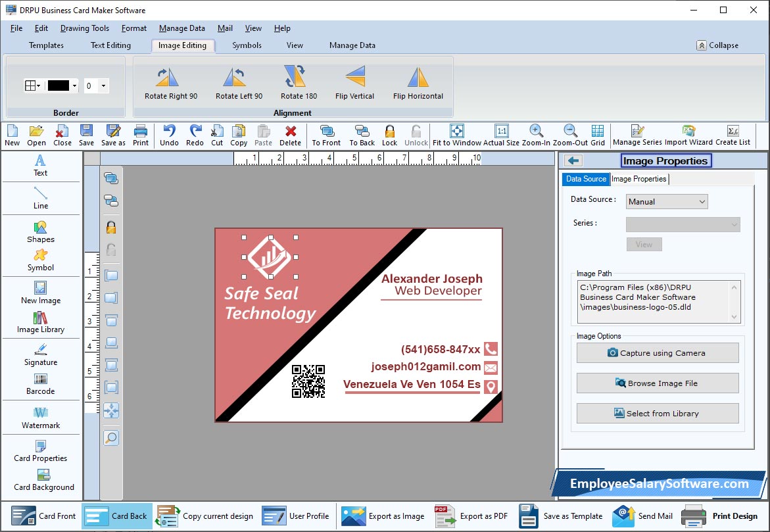Open the Drawing Tools menu
The width and height of the screenshot is (770, 532).
(84, 28)
